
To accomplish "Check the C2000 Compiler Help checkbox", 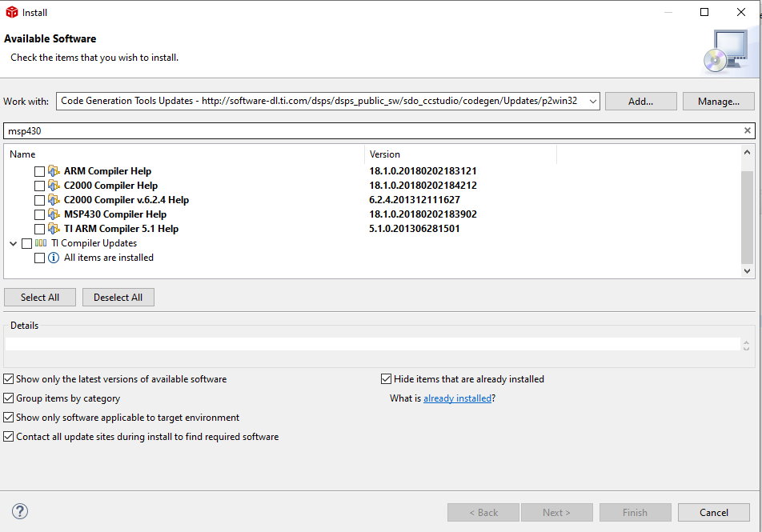I will coord(39,186).
